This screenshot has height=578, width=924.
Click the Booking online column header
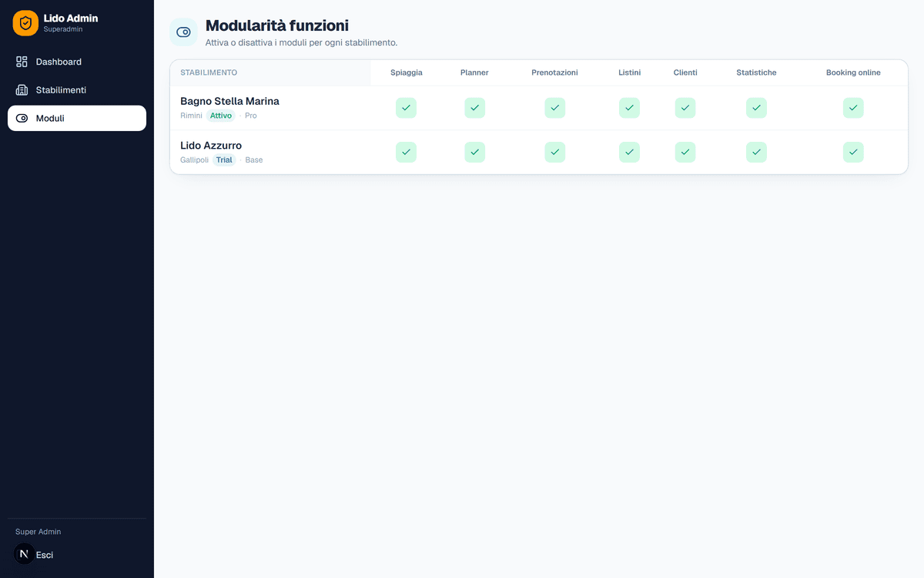click(853, 72)
